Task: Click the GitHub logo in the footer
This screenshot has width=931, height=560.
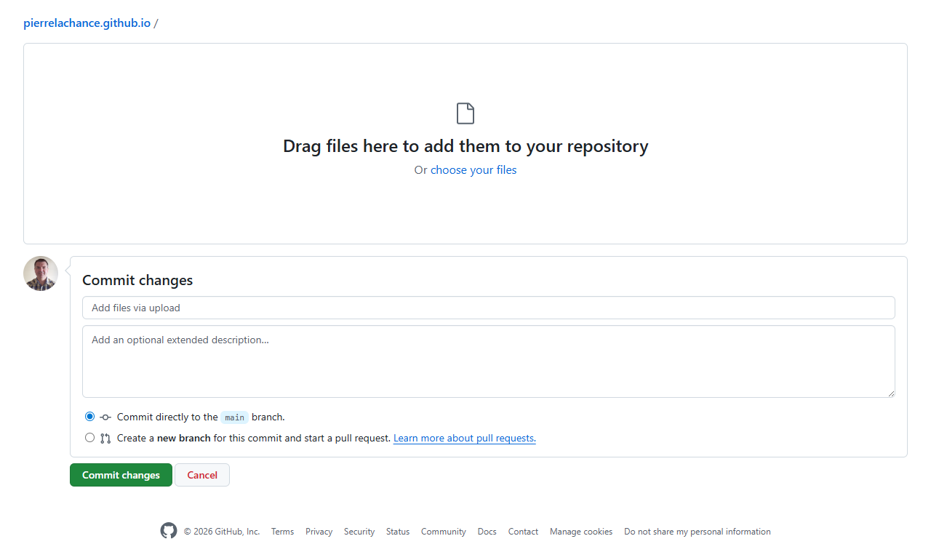Action: (x=169, y=531)
